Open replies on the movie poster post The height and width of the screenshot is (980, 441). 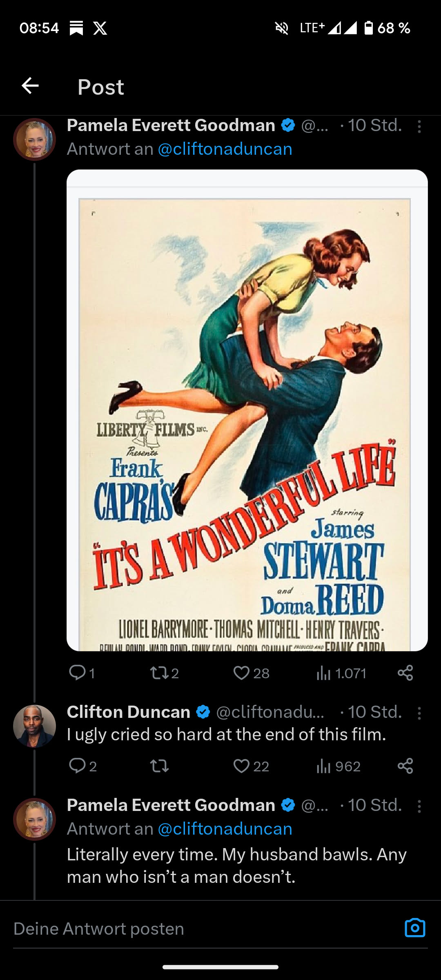click(x=77, y=673)
